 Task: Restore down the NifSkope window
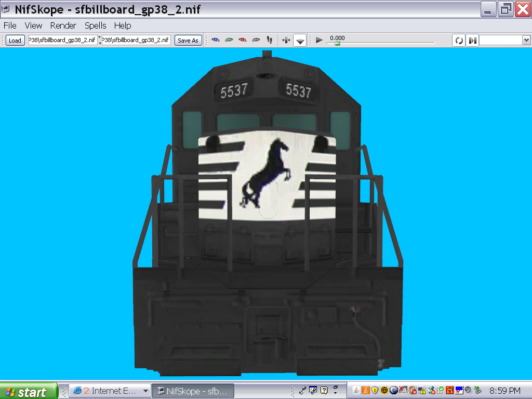tap(506, 9)
